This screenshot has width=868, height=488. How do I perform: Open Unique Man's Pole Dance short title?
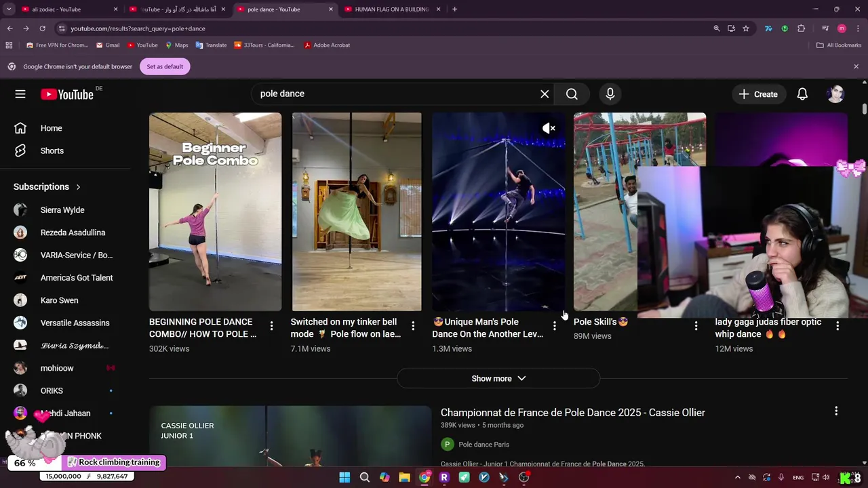[488, 328]
